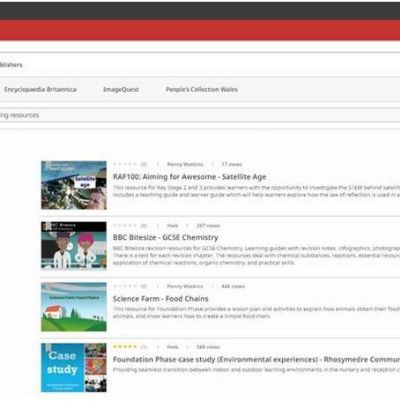Open RAF100: Aiming for Awesome - Satellite Age
The image size is (400, 401).
(189, 177)
